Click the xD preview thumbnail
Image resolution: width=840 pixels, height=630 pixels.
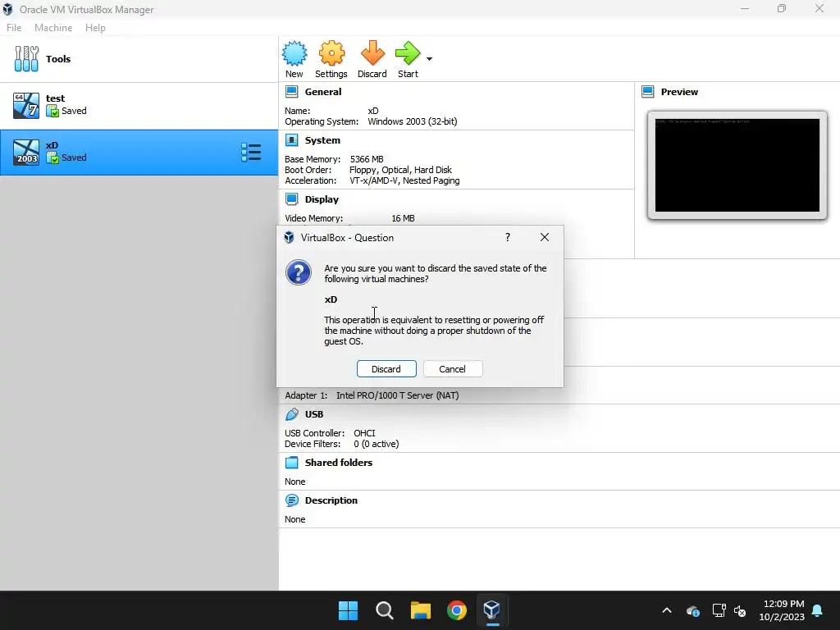coord(737,166)
